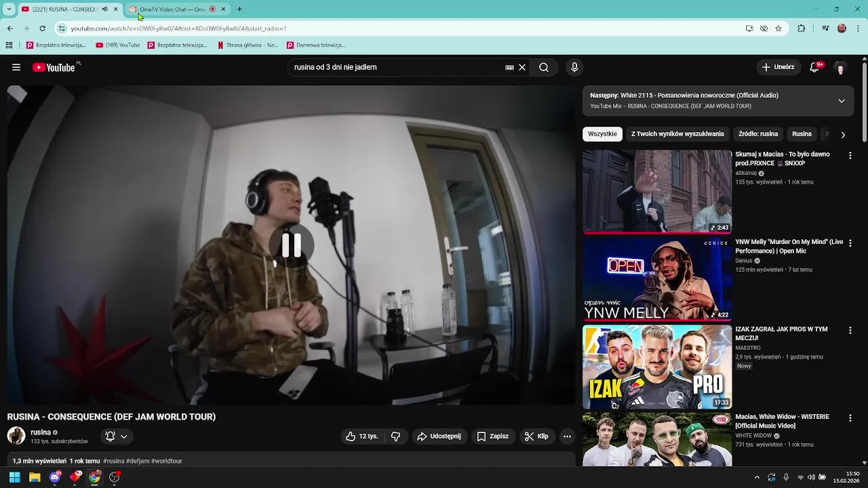Open the rusina channel name link
This screenshot has height=488, width=868.
(x=41, y=432)
